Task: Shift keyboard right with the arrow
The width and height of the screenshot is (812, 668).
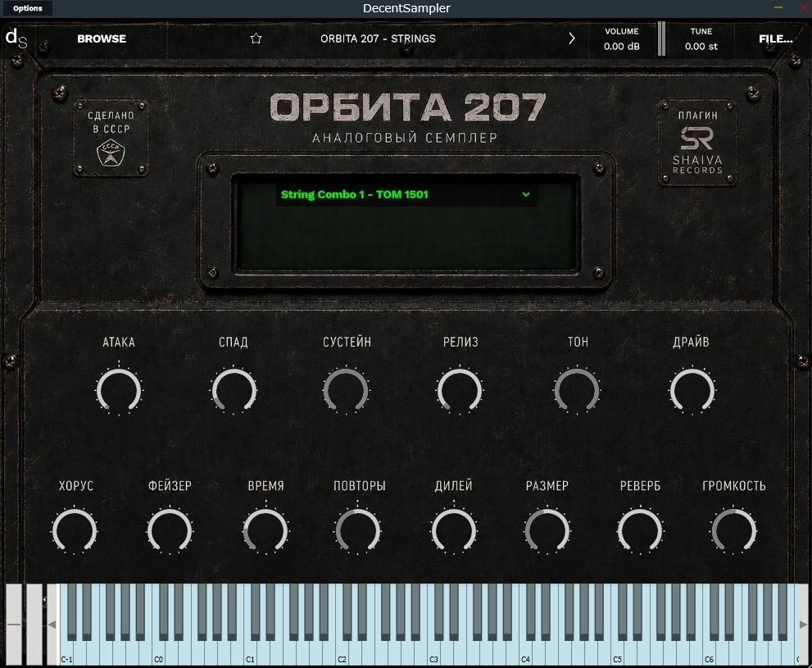Action: click(x=803, y=625)
